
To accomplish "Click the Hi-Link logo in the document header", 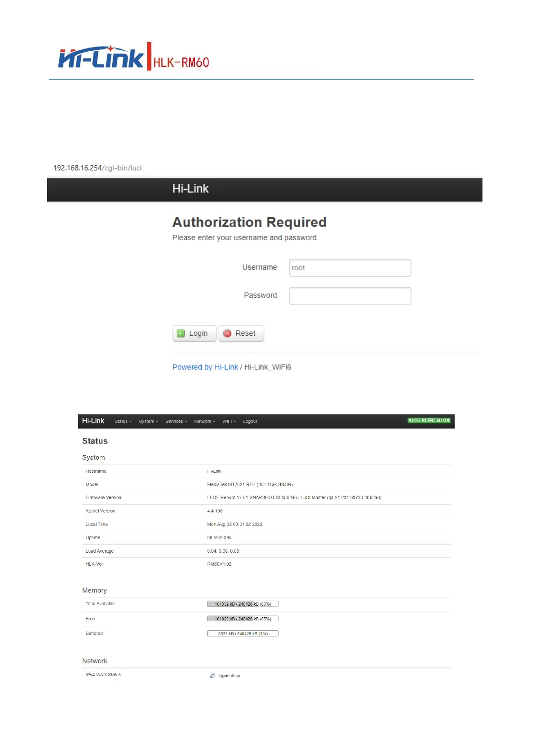I will point(101,57).
